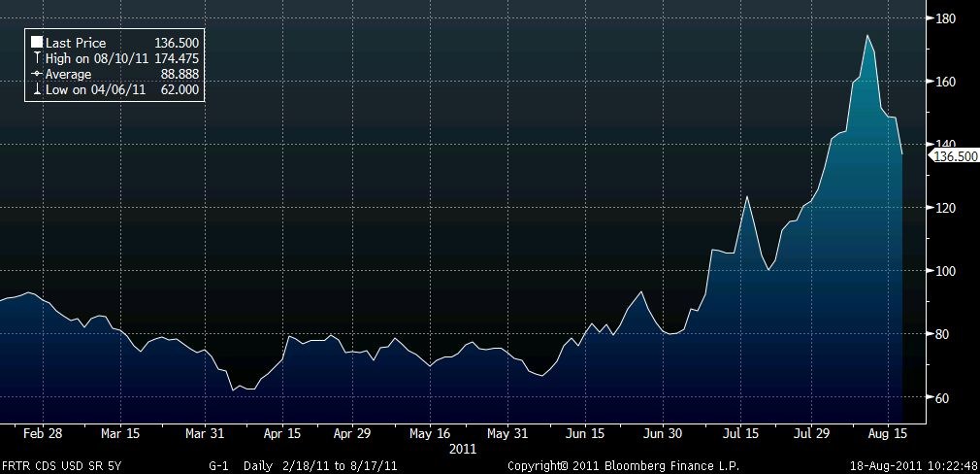The width and height of the screenshot is (980, 474).
Task: Select the May 16 date axis label
Action: coord(430,434)
